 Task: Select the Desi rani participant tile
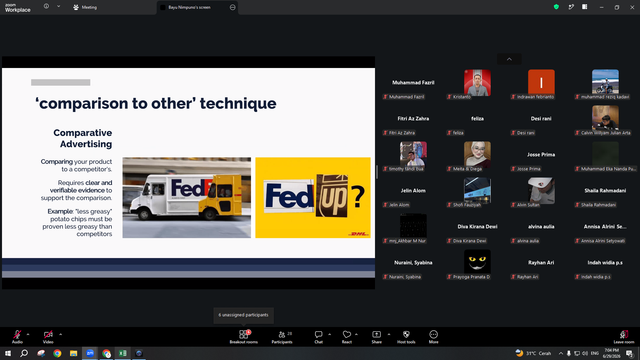click(541, 120)
